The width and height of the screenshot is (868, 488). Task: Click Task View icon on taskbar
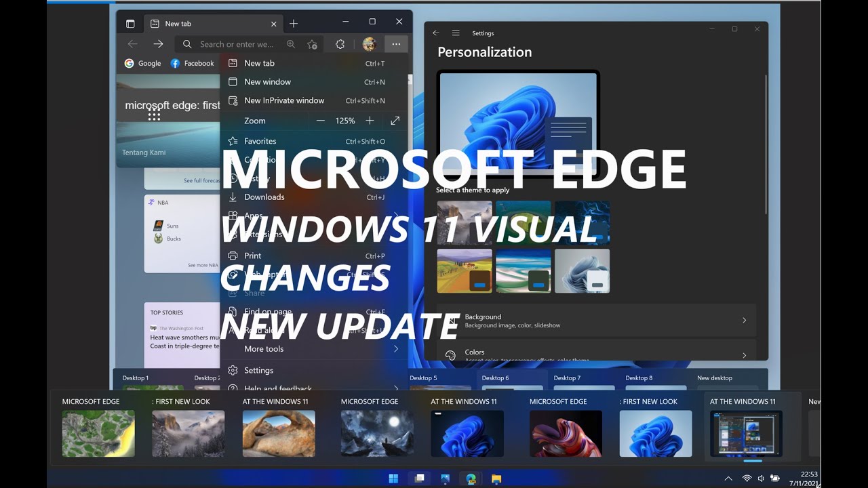coord(419,479)
